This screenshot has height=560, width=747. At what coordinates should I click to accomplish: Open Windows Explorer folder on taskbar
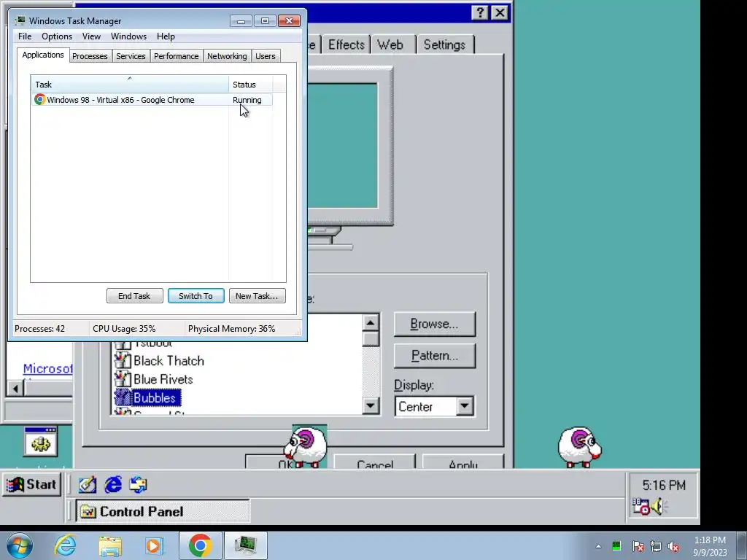(110, 545)
